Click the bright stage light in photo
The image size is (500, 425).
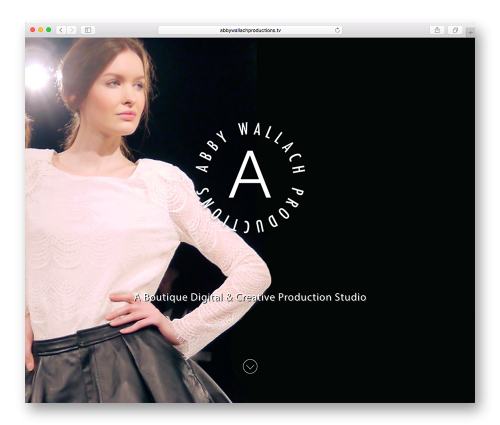pyautogui.click(x=37, y=77)
